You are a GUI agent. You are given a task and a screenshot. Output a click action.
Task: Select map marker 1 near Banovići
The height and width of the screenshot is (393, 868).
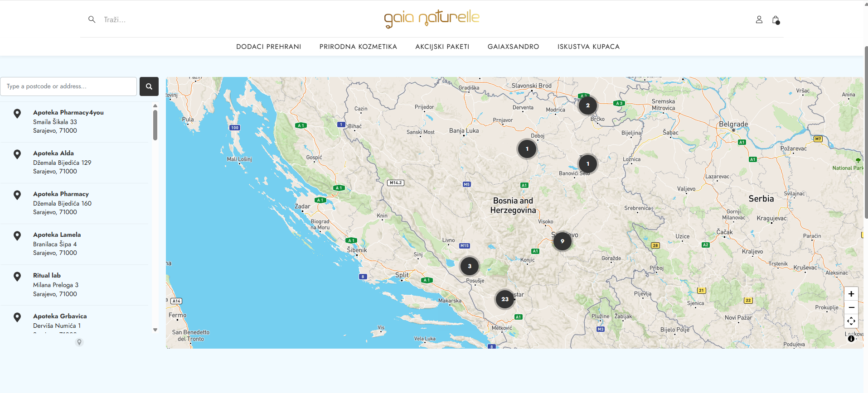[588, 164]
